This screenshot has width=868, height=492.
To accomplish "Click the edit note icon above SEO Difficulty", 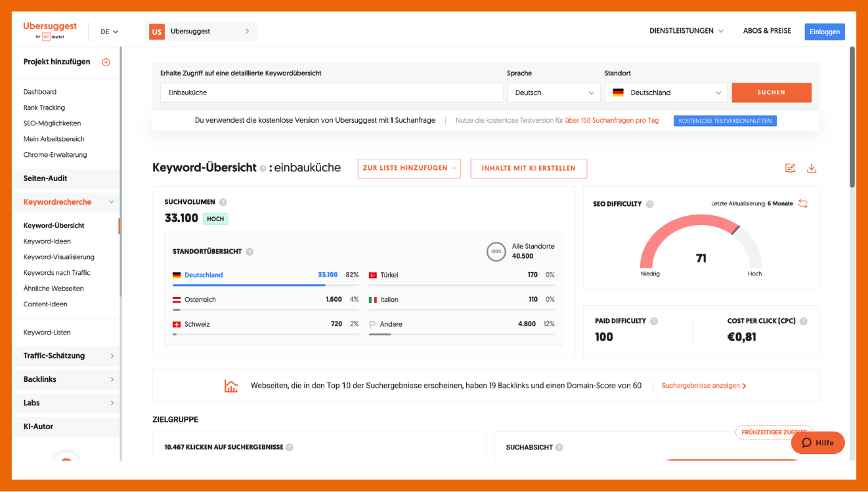I will (x=790, y=169).
